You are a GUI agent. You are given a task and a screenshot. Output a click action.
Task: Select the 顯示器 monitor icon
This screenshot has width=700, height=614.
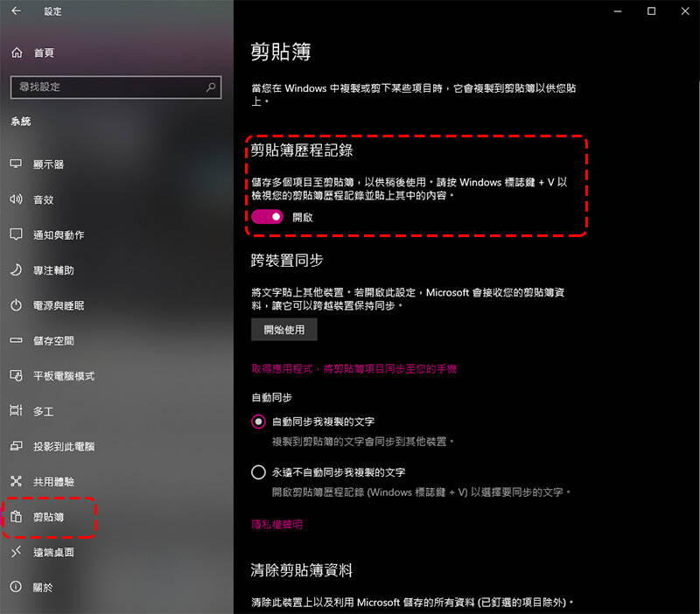16,164
